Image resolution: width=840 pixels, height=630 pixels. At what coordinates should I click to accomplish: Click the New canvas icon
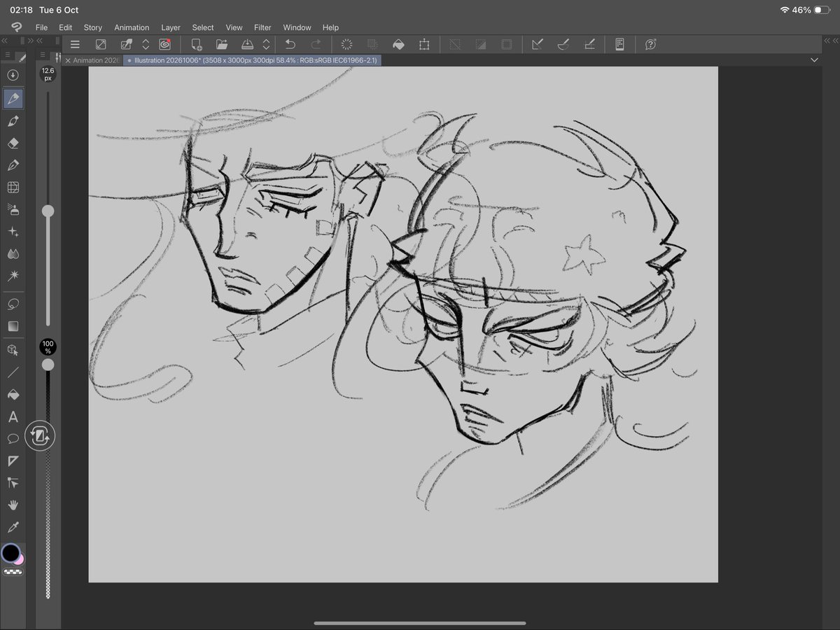(x=197, y=45)
